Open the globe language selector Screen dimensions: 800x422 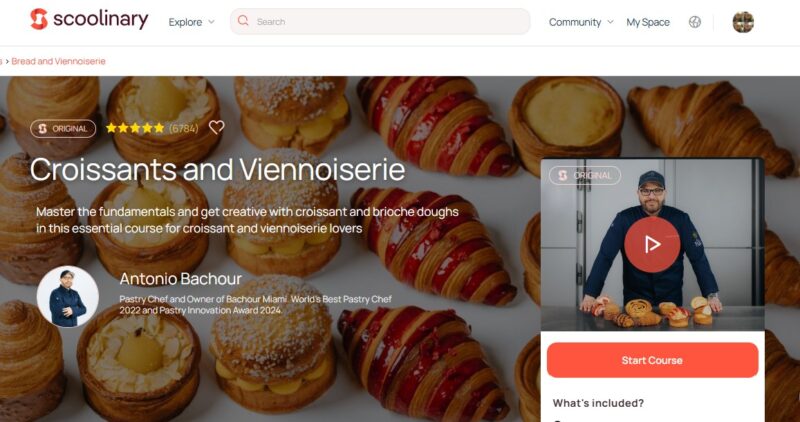[694, 22]
